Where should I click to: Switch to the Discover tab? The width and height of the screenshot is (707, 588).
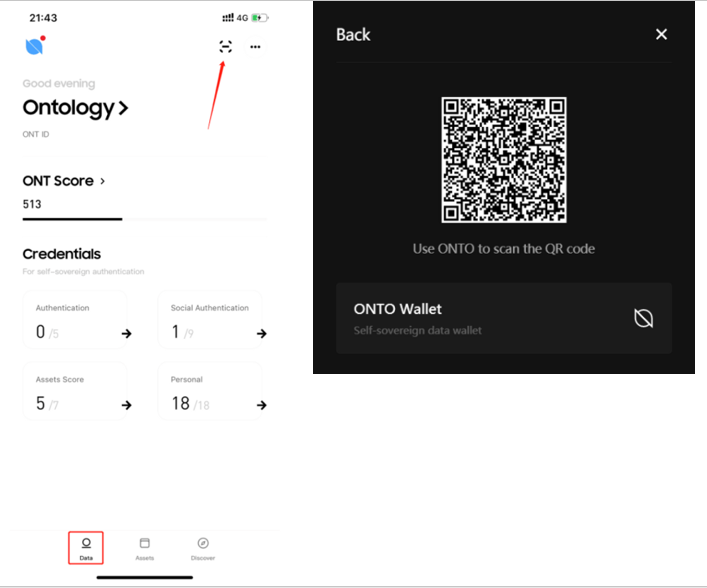tap(203, 549)
